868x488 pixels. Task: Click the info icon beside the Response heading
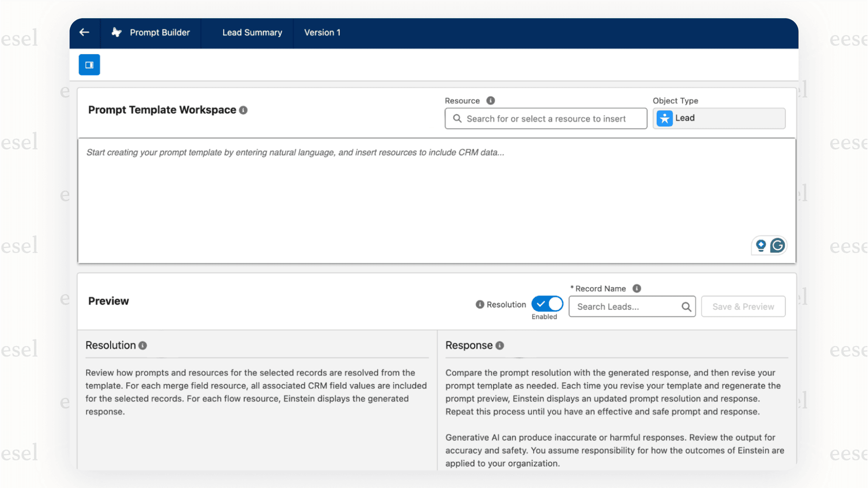[500, 345]
